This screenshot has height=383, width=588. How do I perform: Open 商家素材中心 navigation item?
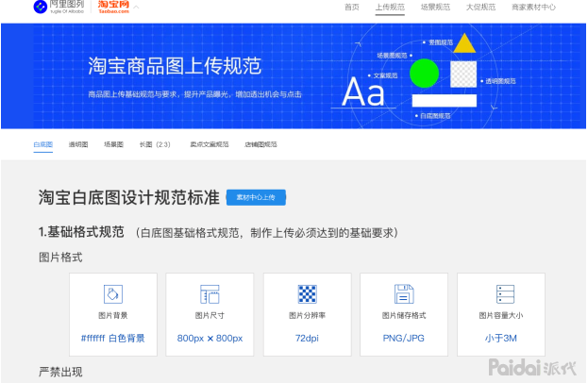pos(533,8)
